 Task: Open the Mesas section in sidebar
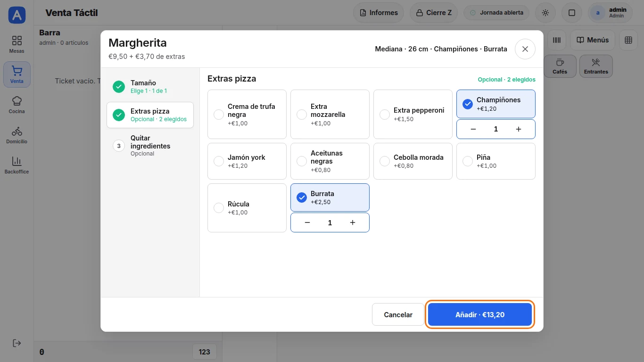tap(17, 44)
